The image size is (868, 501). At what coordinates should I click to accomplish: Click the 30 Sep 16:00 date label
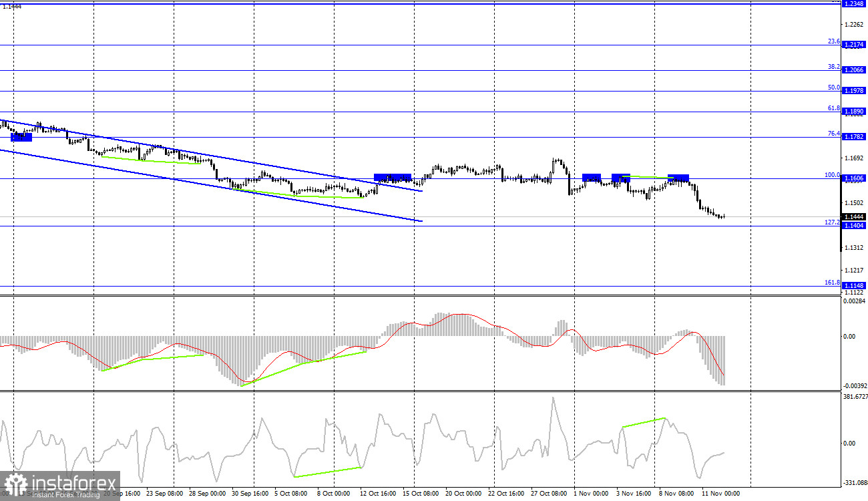click(x=250, y=494)
